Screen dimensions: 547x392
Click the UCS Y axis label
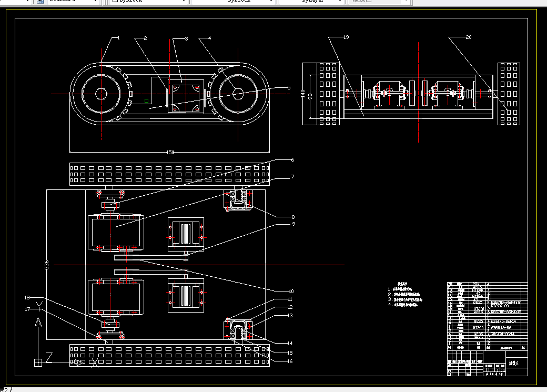click(39, 306)
